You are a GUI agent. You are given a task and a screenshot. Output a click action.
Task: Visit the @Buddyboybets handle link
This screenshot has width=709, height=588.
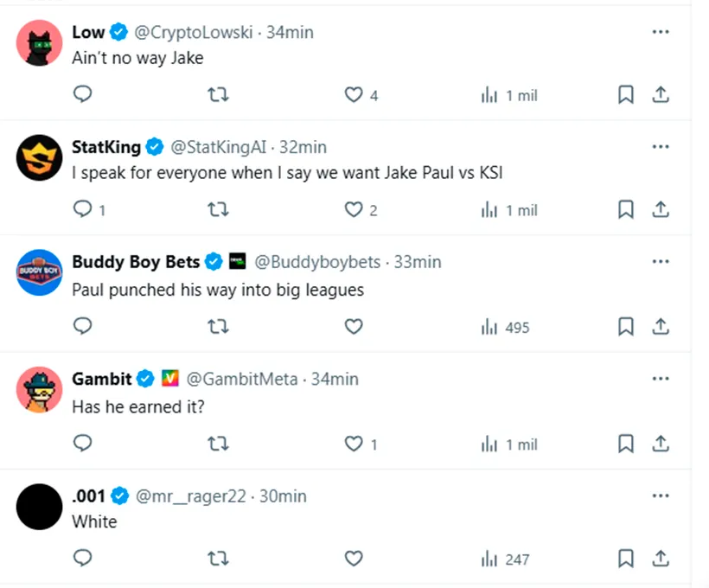tap(319, 261)
